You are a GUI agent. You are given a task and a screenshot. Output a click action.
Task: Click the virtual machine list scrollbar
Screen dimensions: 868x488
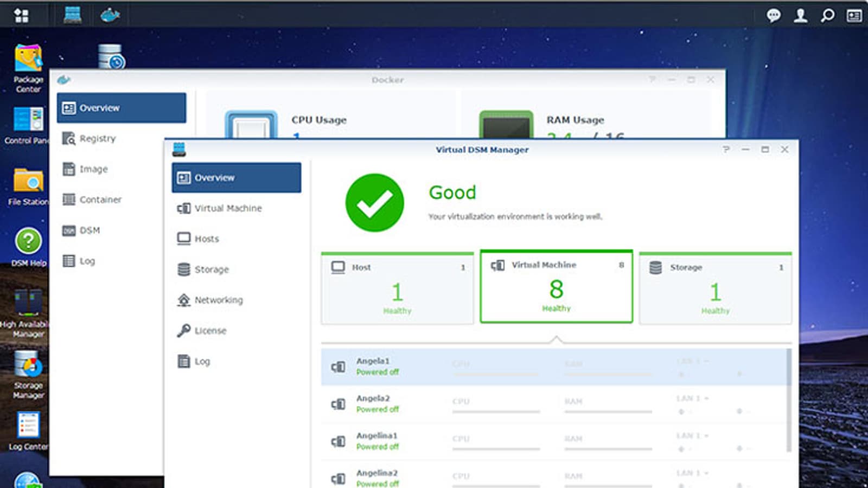tap(789, 400)
